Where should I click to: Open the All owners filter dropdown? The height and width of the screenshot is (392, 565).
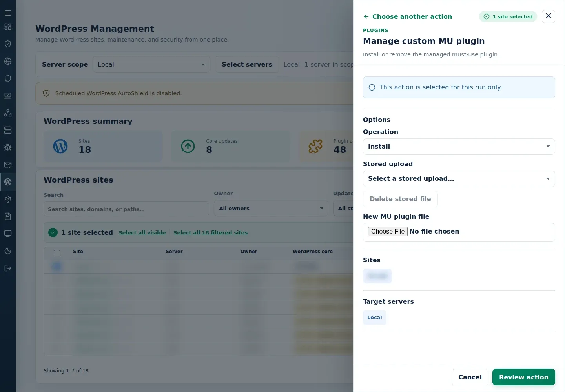click(x=271, y=208)
